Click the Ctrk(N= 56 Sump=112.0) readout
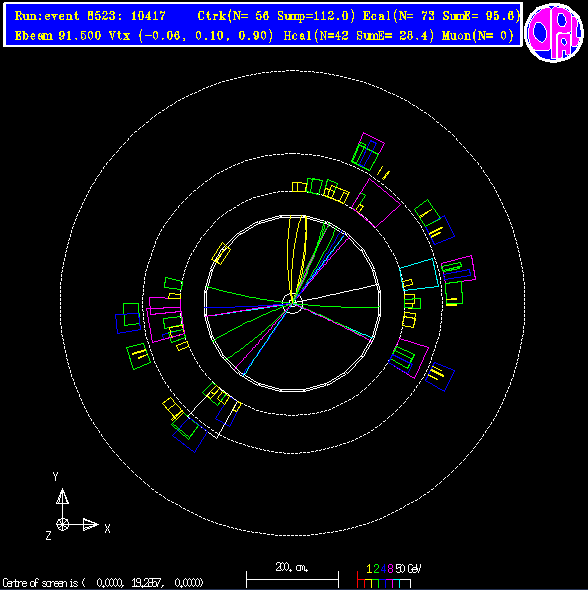This screenshot has width=588, height=590. [276, 16]
